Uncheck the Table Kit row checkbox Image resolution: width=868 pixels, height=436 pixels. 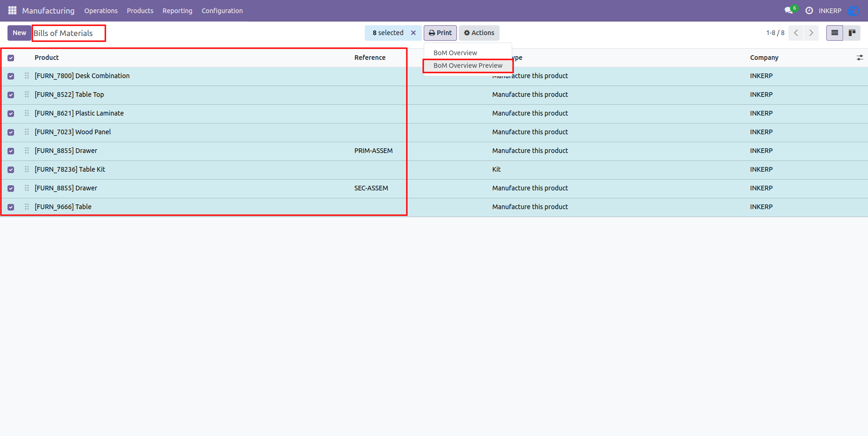[x=11, y=170]
